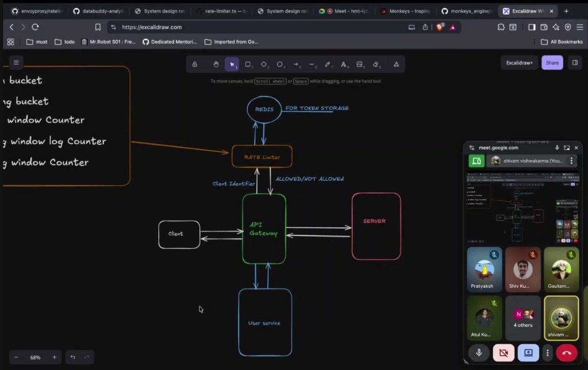Open the Imported from Go... folder
Viewport: 588px width, 370px height.
coord(231,42)
